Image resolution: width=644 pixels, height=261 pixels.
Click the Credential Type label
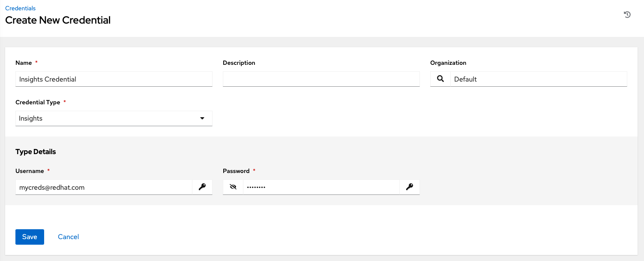tap(38, 102)
